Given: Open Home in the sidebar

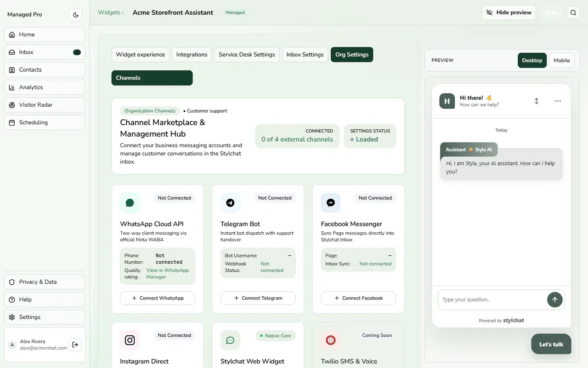Looking at the screenshot, I should [x=45, y=34].
